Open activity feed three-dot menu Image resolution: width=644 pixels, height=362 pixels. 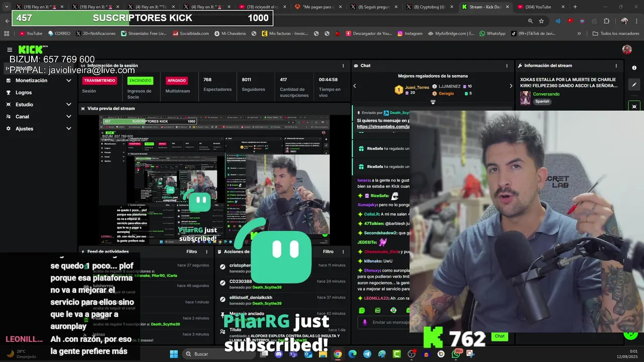(206, 252)
